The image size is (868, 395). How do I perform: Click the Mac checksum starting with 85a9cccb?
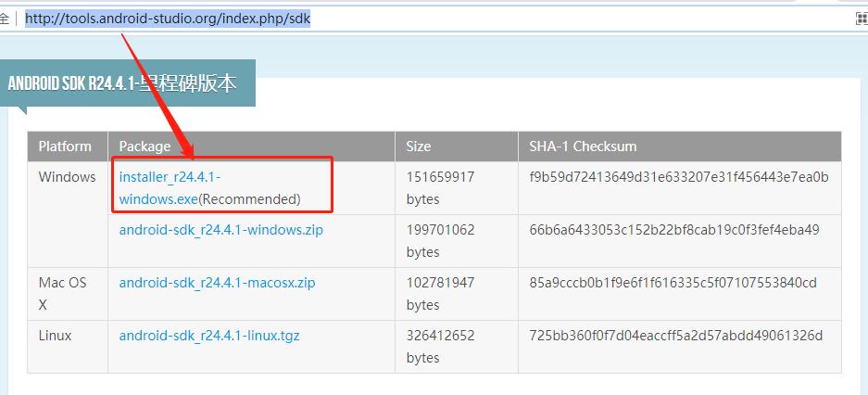click(673, 283)
